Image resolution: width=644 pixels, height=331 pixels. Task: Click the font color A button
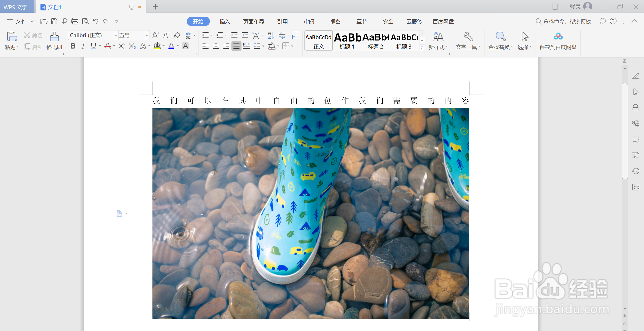point(171,46)
